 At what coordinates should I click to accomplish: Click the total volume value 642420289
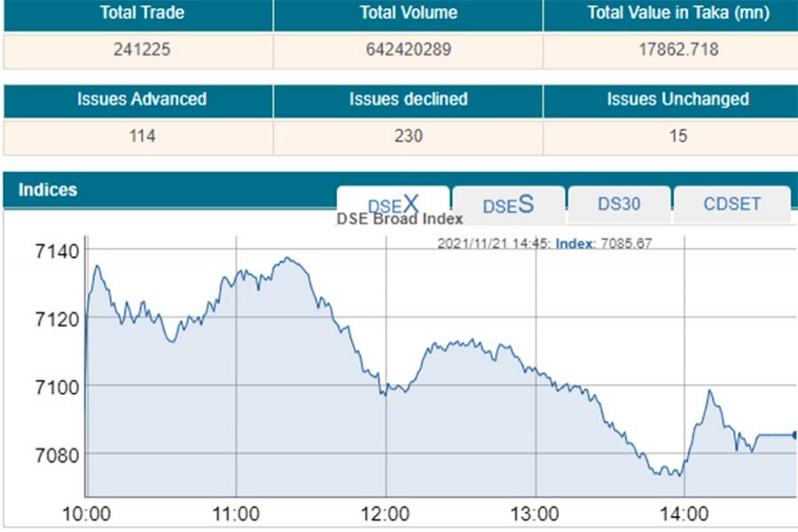[x=408, y=51]
